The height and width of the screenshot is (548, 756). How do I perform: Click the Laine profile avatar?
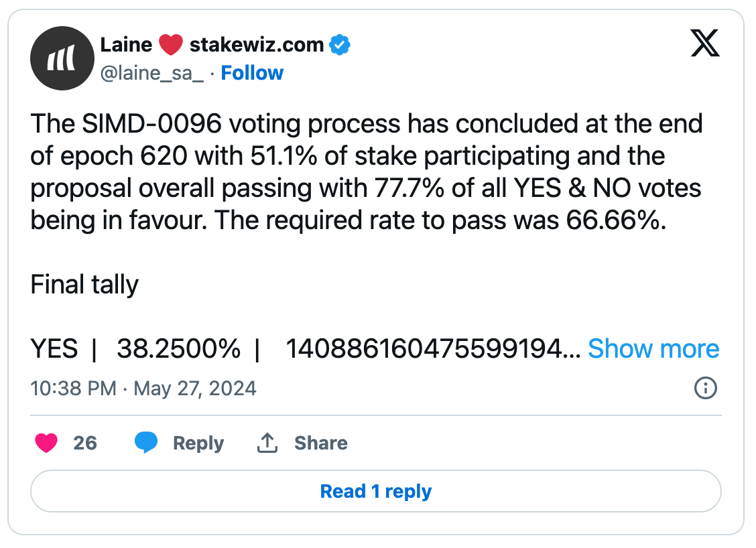[61, 58]
